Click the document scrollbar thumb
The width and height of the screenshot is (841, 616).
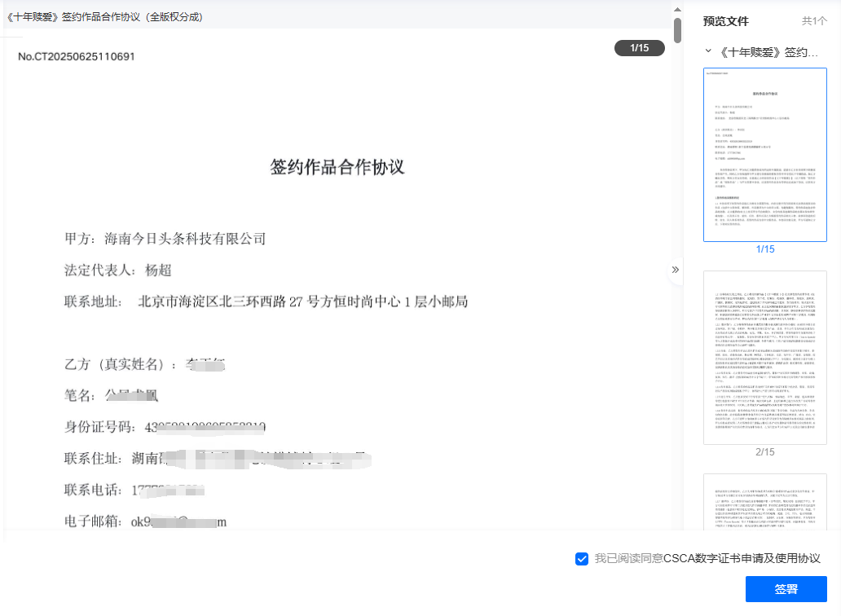pyautogui.click(x=677, y=30)
